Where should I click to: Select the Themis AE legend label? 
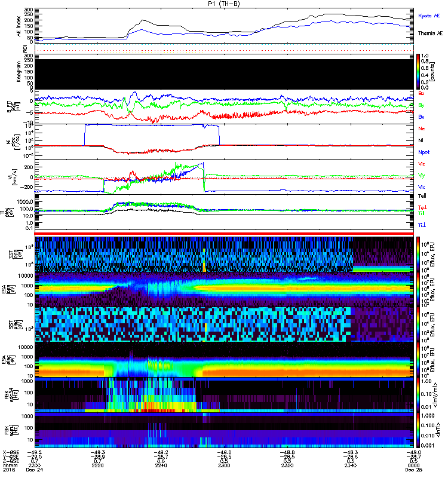pos(430,33)
